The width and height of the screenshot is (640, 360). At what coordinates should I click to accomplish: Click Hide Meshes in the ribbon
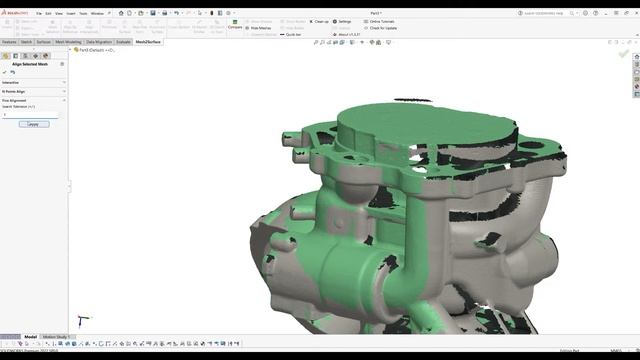click(x=258, y=28)
